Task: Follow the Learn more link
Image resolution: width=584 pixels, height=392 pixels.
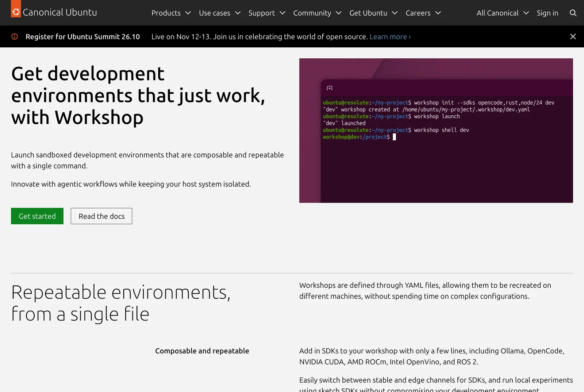Action: [390, 36]
